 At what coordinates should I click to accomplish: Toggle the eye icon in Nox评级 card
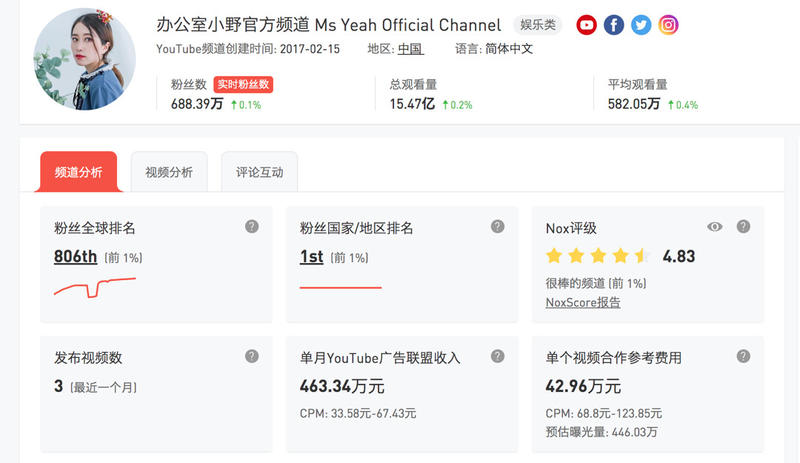[x=715, y=227]
